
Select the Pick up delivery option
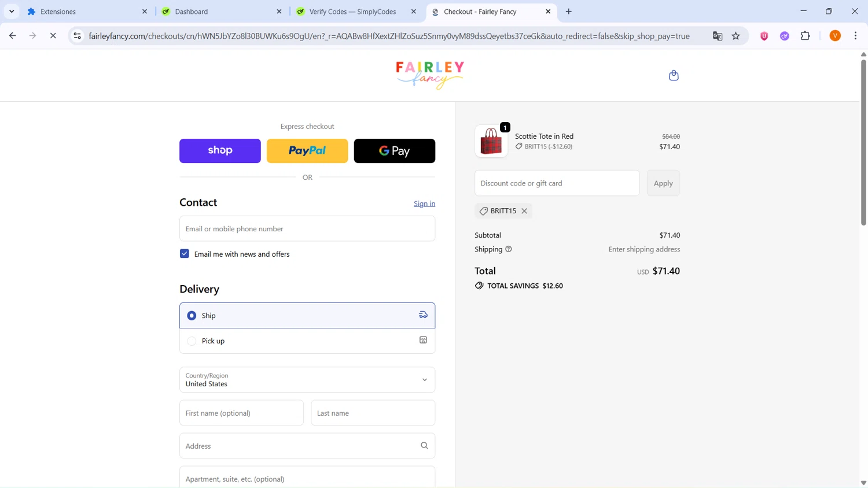click(x=307, y=341)
